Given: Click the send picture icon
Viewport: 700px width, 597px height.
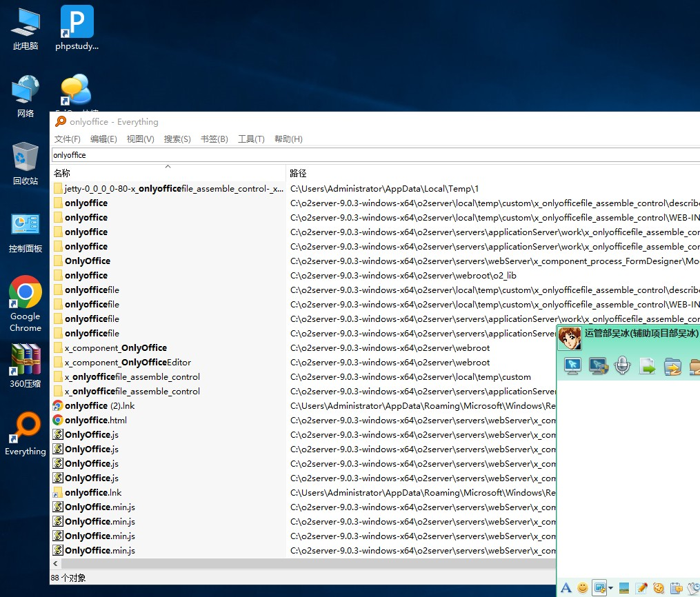Looking at the screenshot, I should pyautogui.click(x=624, y=588).
